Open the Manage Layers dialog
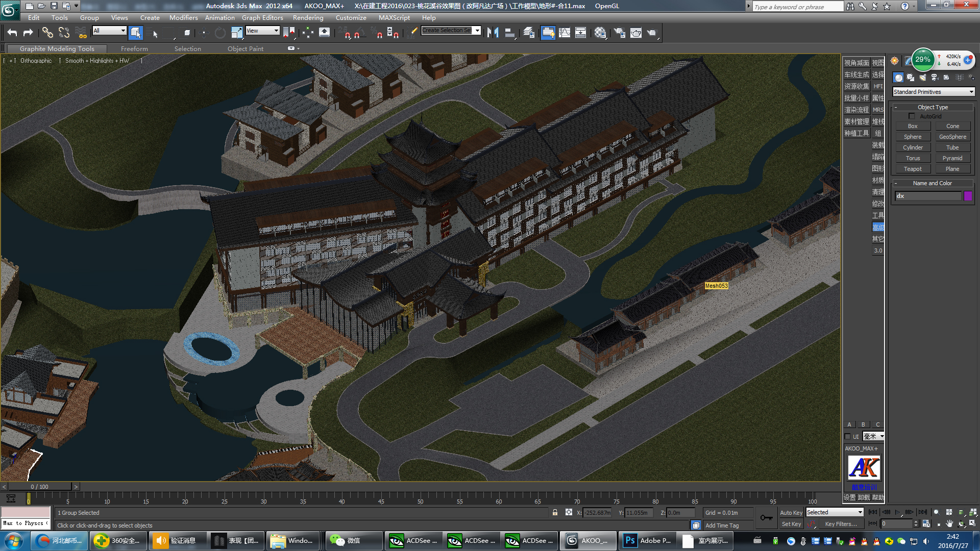 (529, 33)
